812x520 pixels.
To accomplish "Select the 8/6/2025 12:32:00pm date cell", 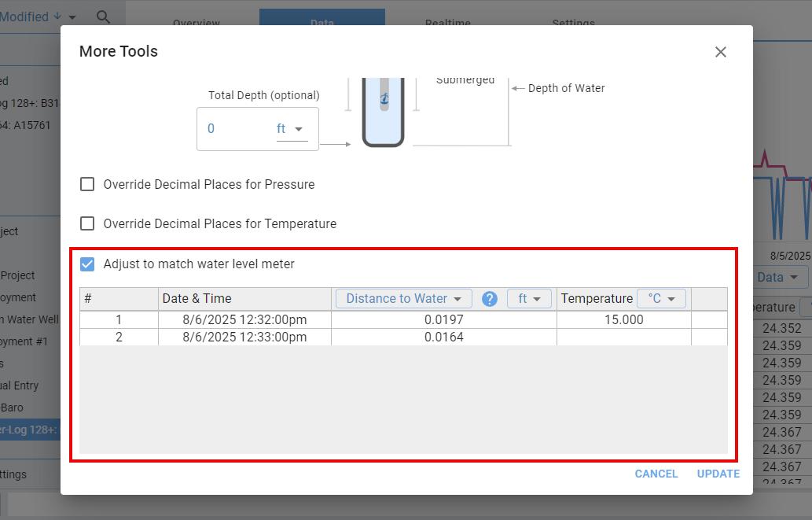I will 244,320.
